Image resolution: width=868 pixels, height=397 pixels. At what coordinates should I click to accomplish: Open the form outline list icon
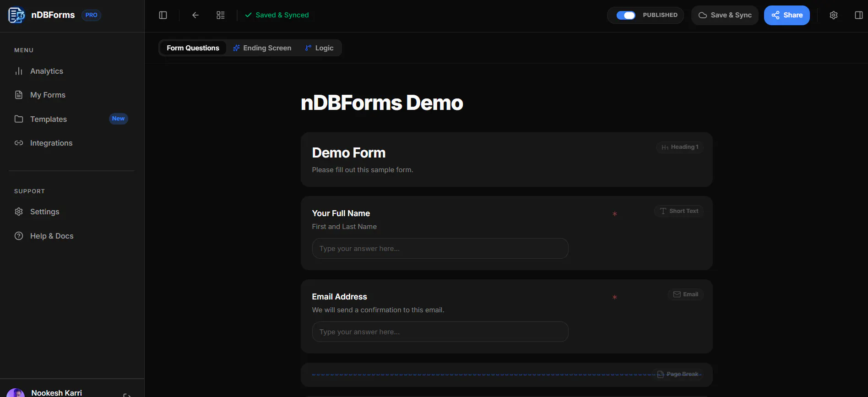coord(221,15)
